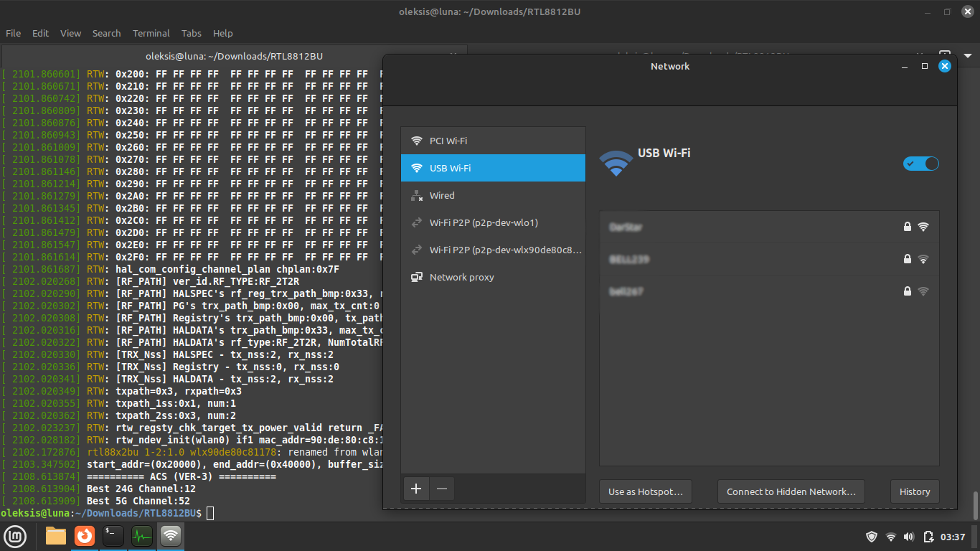The height and width of the screenshot is (551, 980).
Task: Click the Tabs menu item
Action: tap(191, 33)
